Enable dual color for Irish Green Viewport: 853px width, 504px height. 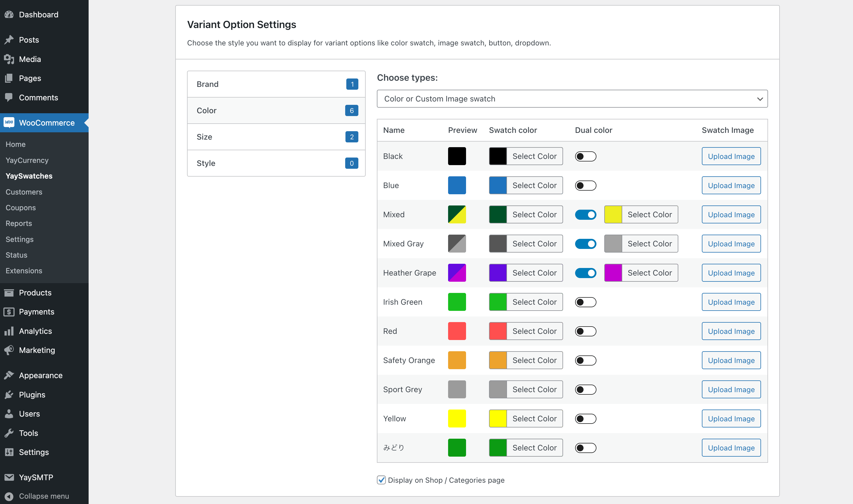point(586,302)
